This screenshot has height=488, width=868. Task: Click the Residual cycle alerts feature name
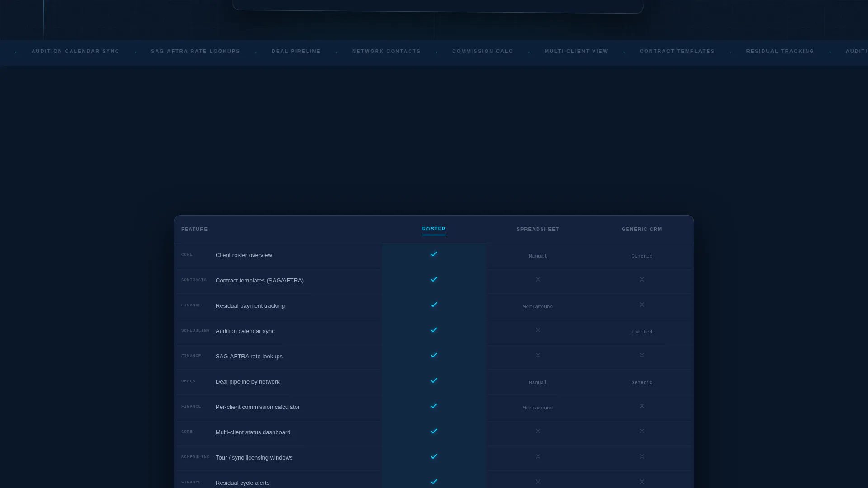242,483
